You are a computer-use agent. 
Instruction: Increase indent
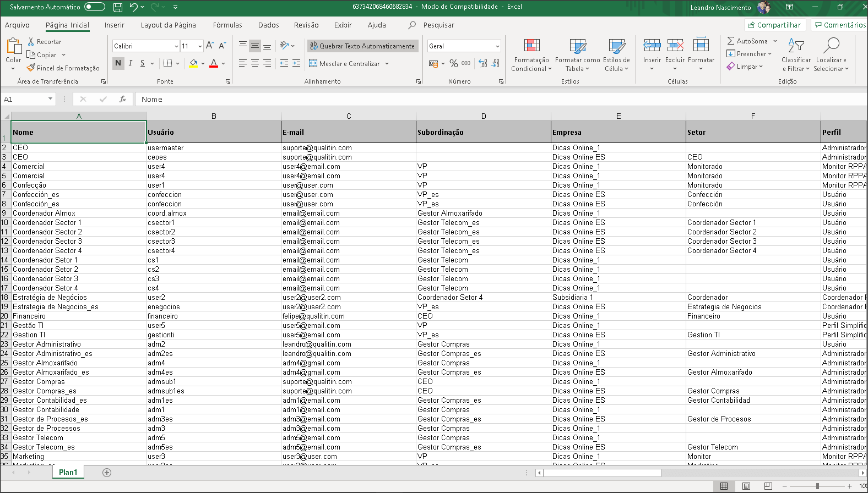click(x=296, y=63)
